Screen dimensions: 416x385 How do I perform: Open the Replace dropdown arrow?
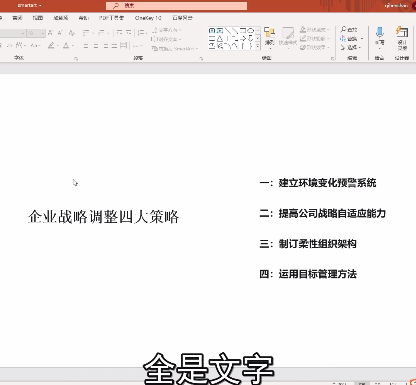[x=362, y=39]
